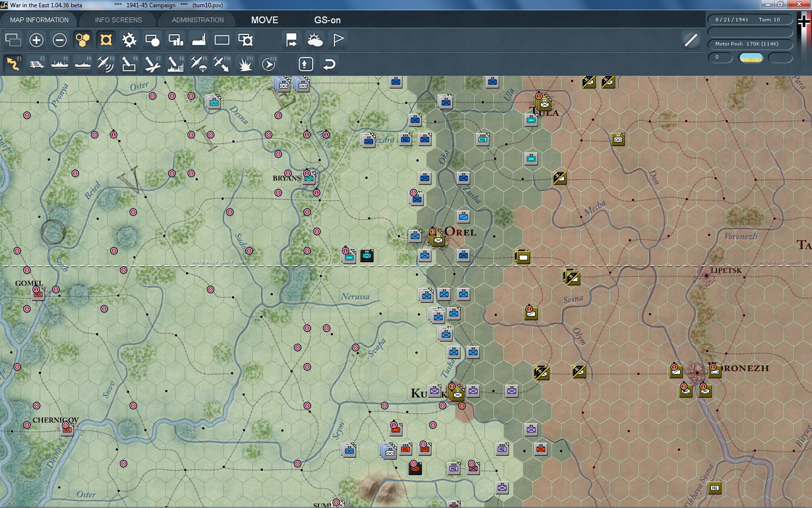Click the Voronezh city hex
Viewport: 812px width, 508px height.
696,373
